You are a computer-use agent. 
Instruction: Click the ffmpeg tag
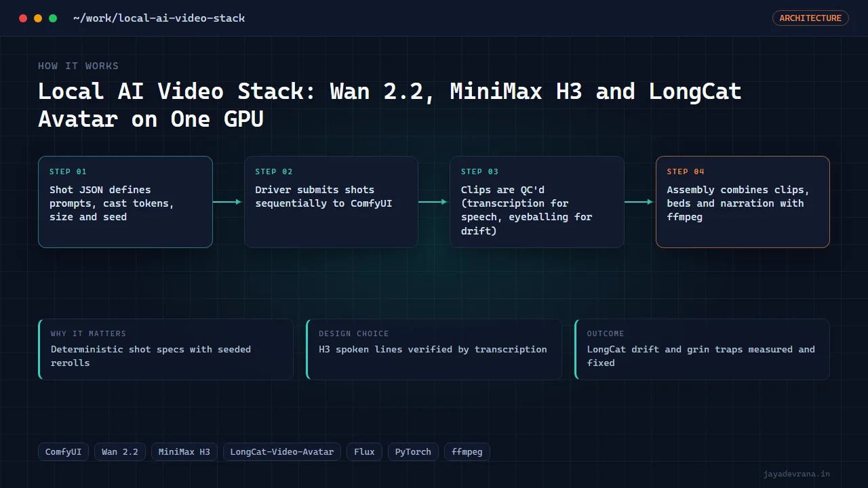click(467, 451)
